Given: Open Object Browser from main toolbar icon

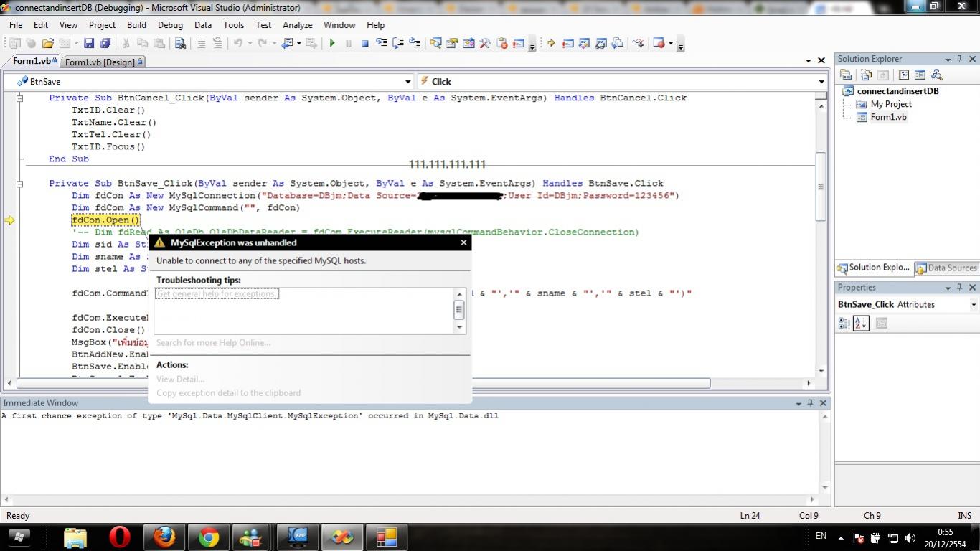Looking at the screenshot, I should pyautogui.click(x=468, y=43).
